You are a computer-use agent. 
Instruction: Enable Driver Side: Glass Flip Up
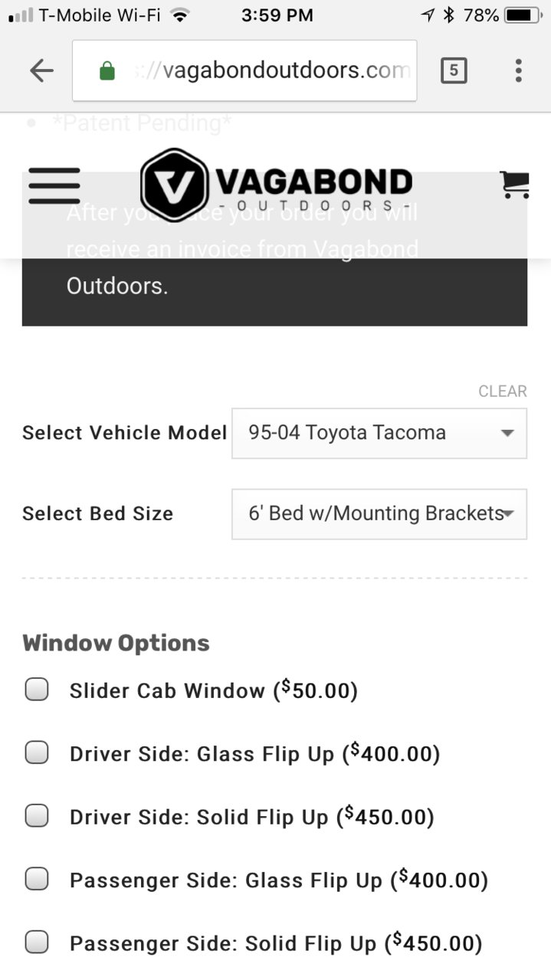tap(37, 753)
